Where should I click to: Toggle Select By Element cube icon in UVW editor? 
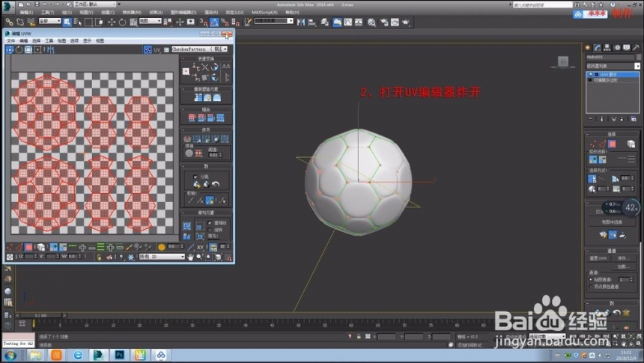[41, 247]
